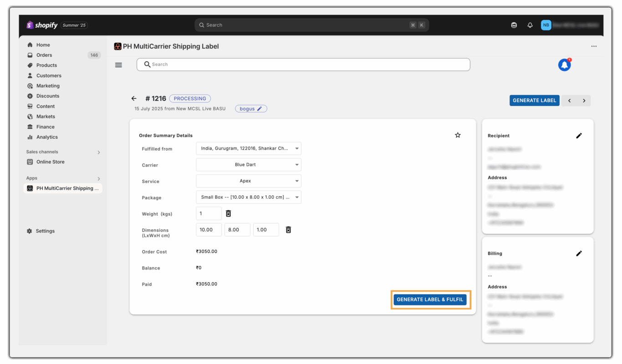Expand the Apps section chevron
Image resolution: width=622 pixels, height=364 pixels.
click(99, 179)
